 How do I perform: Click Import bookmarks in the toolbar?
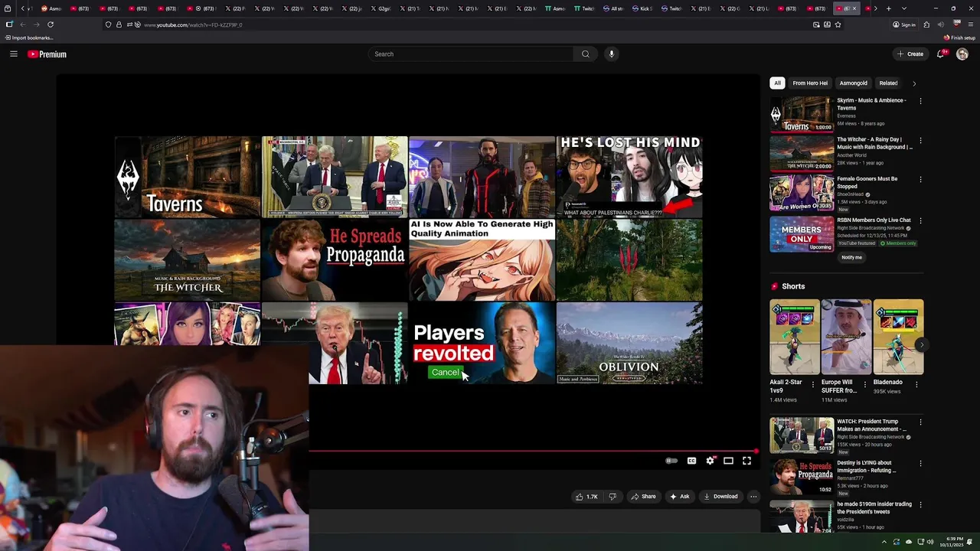pos(29,37)
